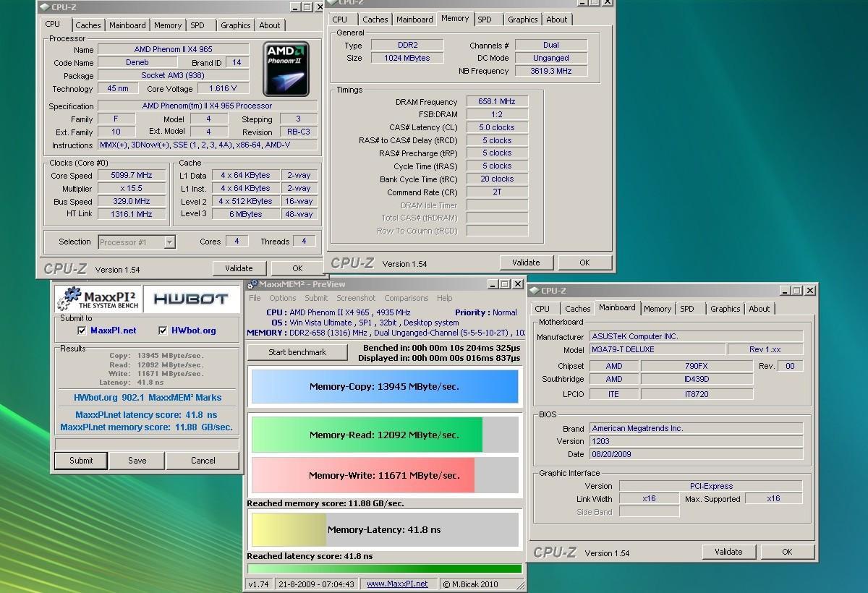Click the Multiplier x 15.5 value

pyautogui.click(x=132, y=189)
